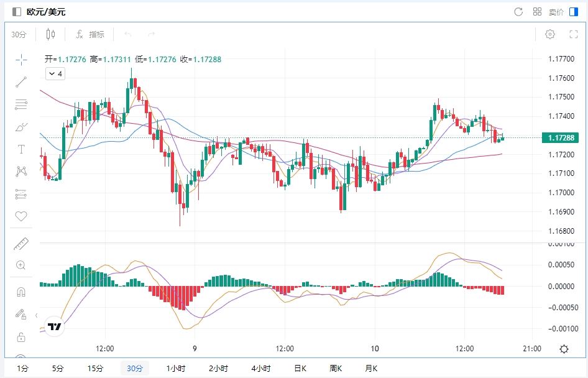
Task: Click the TradingView logo link
Action: coord(55,326)
